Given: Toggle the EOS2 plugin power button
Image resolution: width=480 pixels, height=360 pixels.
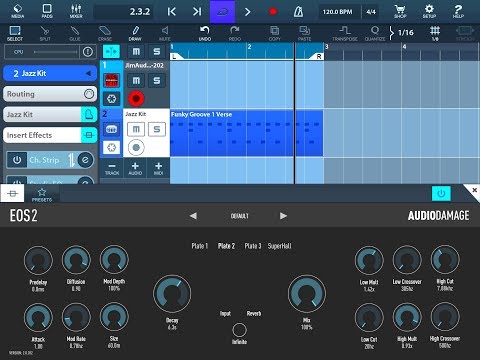Looking at the screenshot, I should click(x=441, y=193).
